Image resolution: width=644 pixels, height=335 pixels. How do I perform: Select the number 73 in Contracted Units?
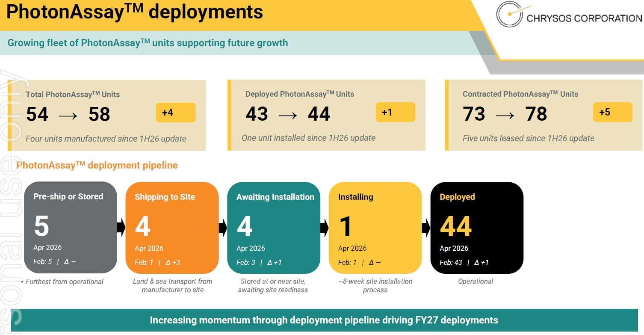tap(474, 114)
